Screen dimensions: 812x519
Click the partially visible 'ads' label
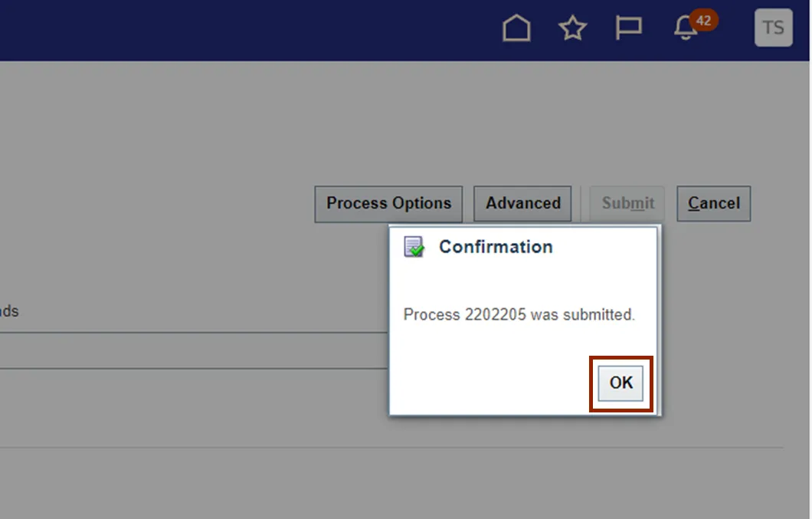click(8, 312)
